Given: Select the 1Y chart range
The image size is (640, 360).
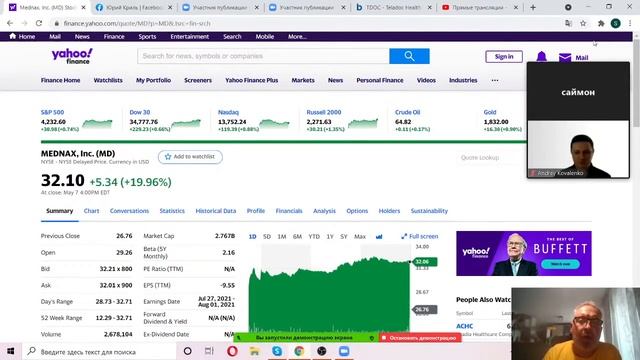Looking at the screenshot, I should 330,236.
